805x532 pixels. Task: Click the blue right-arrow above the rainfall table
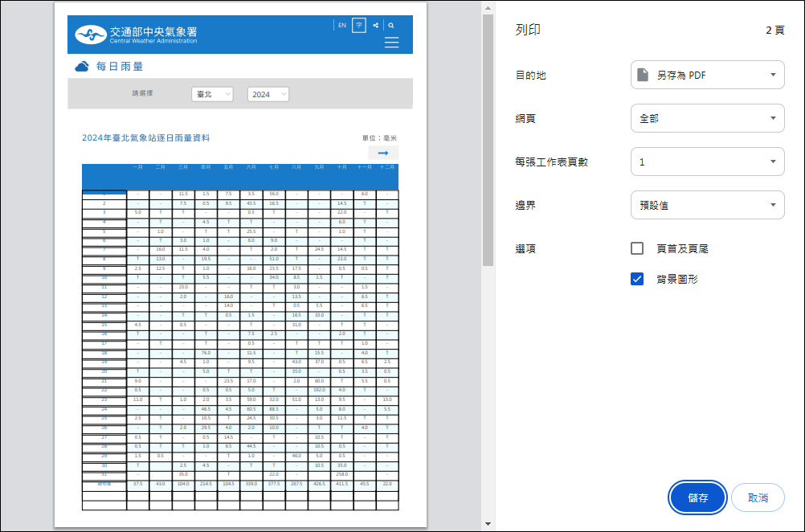click(x=383, y=152)
